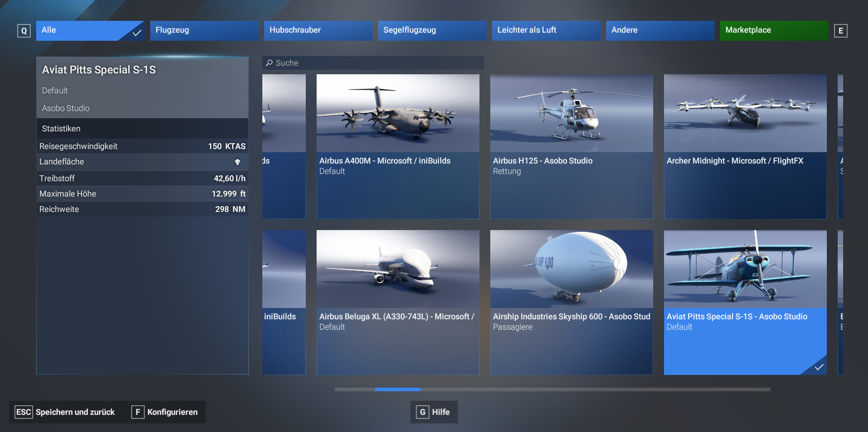
Task: Focus the Suche search field
Action: pyautogui.click(x=373, y=63)
